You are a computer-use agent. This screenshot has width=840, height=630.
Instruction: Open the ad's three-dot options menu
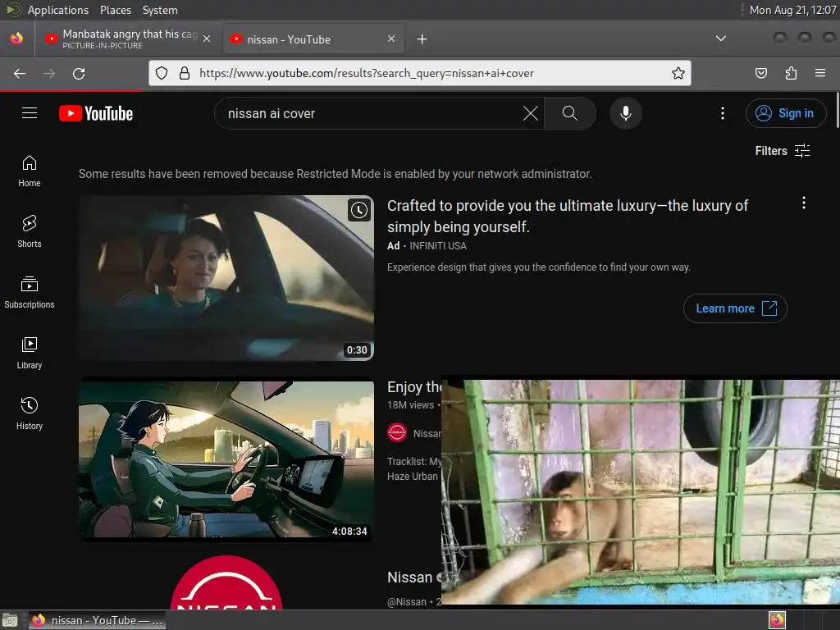tap(804, 203)
